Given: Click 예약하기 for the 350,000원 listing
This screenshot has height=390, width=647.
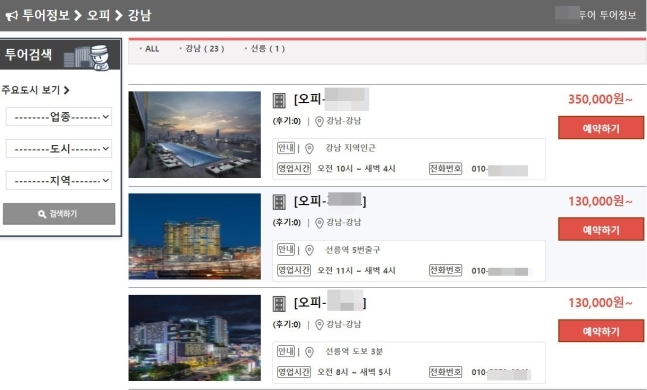Looking at the screenshot, I should coord(601,128).
